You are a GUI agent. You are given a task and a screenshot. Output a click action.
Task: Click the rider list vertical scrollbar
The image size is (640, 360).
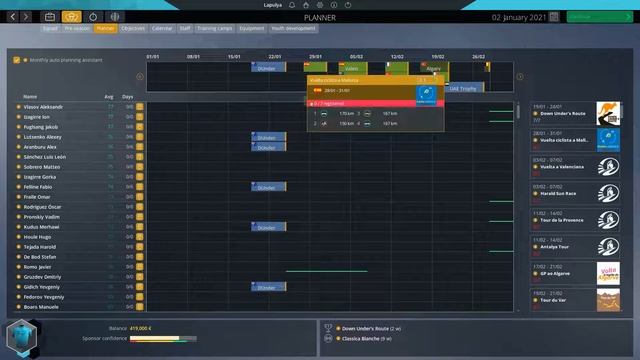tap(518, 111)
